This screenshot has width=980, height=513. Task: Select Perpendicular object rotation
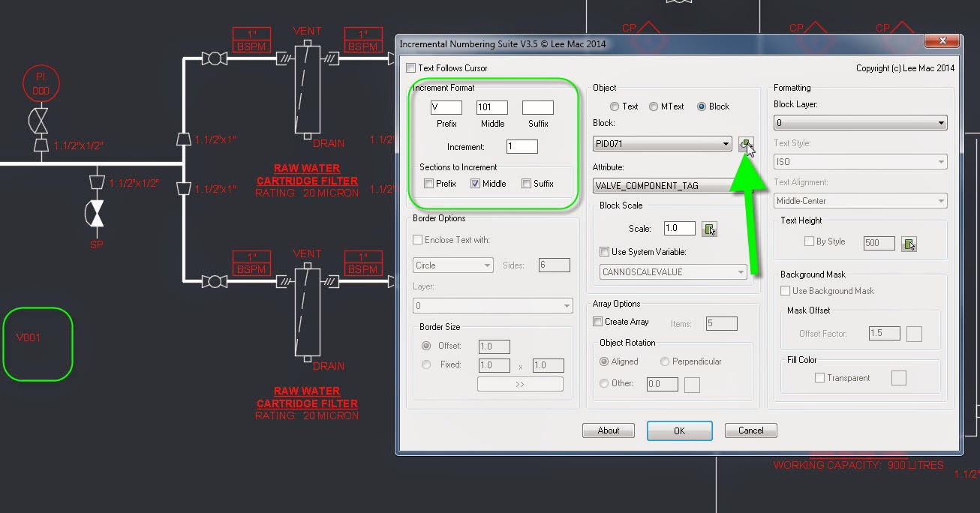click(665, 361)
